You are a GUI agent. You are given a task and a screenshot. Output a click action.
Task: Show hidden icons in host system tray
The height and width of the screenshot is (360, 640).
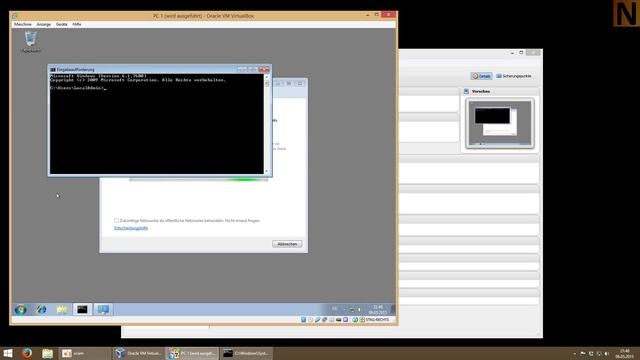point(575,353)
